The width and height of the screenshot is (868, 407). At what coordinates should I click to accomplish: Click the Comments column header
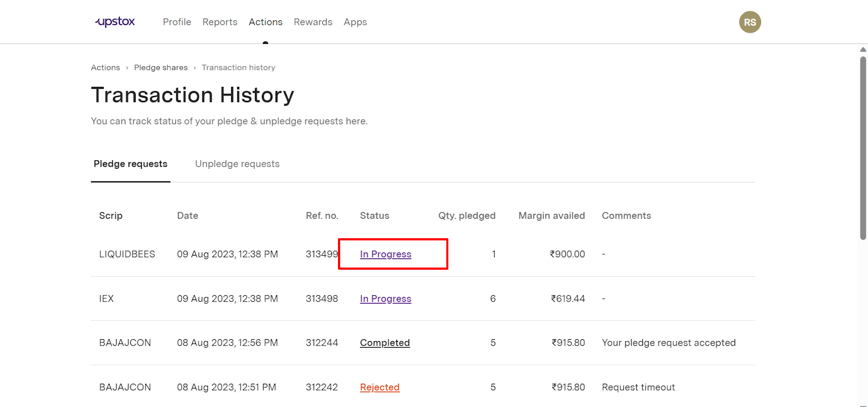[626, 215]
